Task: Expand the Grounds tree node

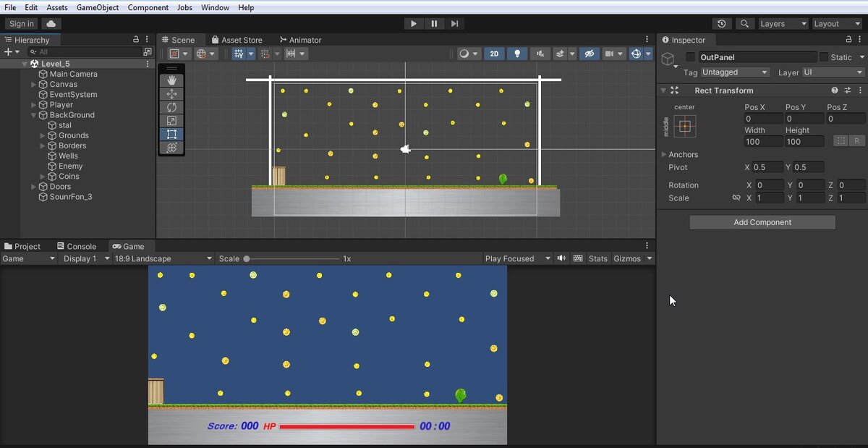Action: 43,135
